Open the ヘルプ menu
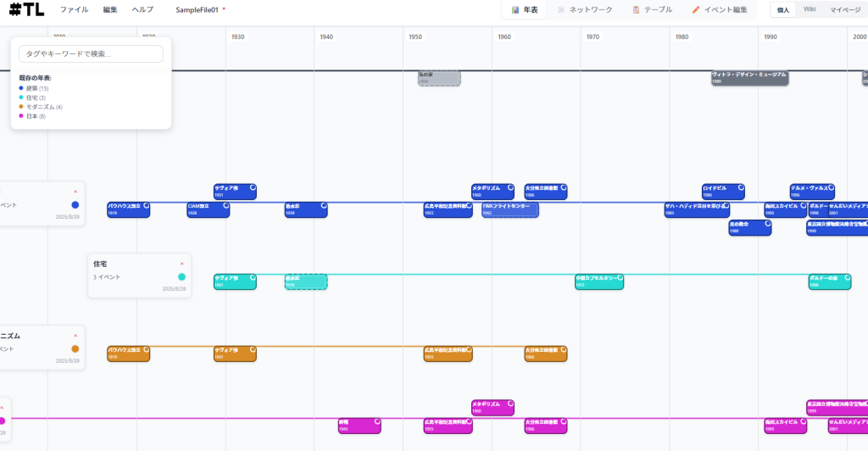 pyautogui.click(x=142, y=10)
